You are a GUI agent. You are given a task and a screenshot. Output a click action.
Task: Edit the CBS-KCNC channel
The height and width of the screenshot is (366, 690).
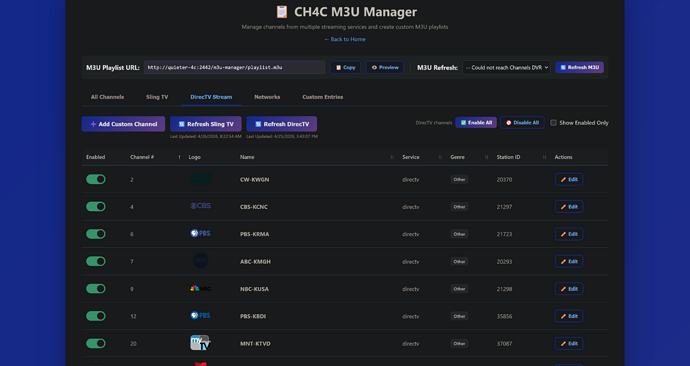(x=569, y=207)
